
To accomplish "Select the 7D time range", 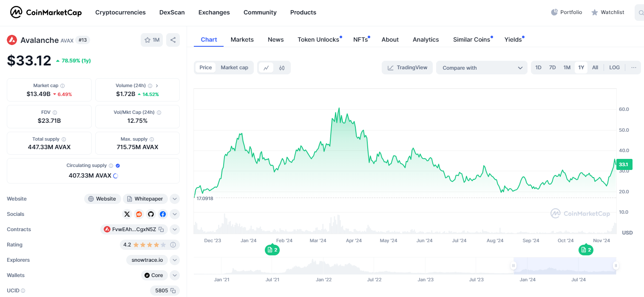I will point(552,68).
